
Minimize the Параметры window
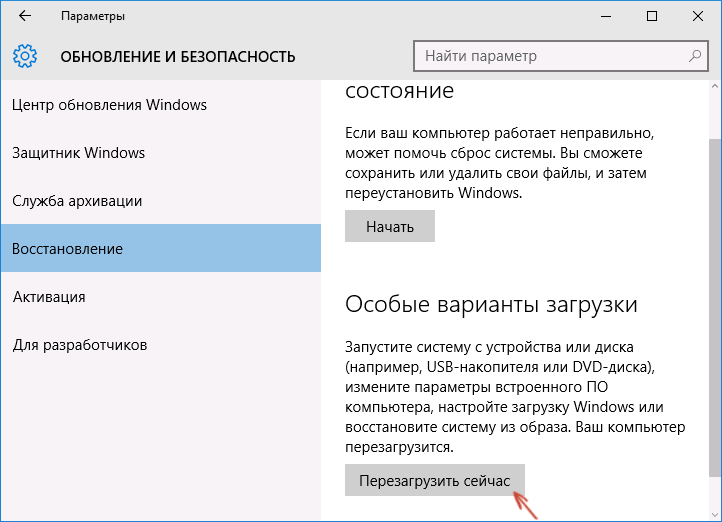(x=606, y=16)
